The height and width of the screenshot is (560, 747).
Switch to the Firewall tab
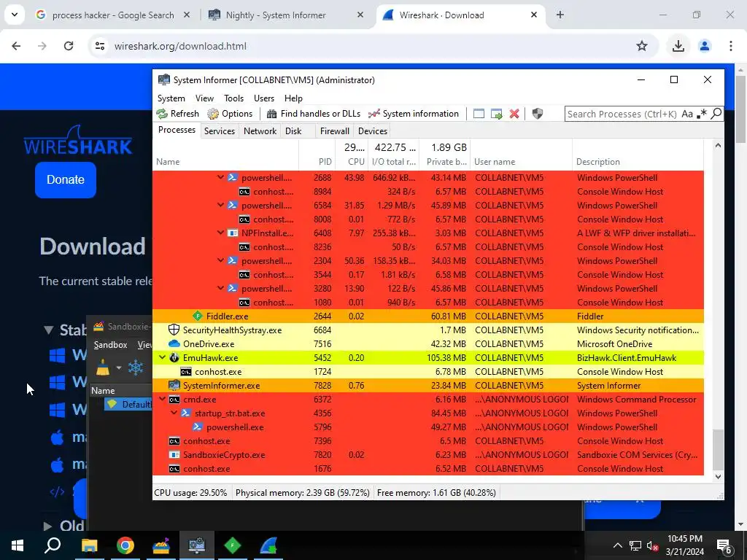coord(334,131)
